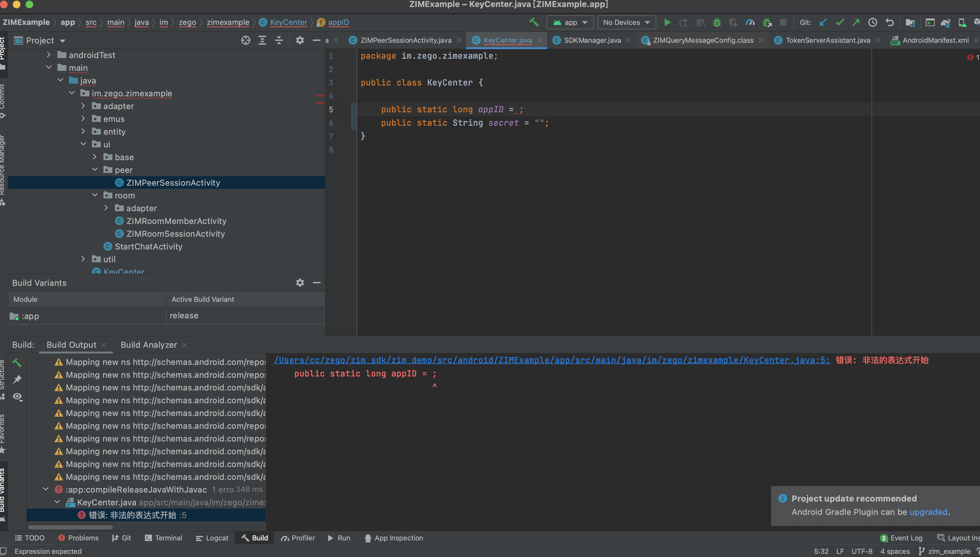Open the AndroidManifest.xml tab

[935, 40]
